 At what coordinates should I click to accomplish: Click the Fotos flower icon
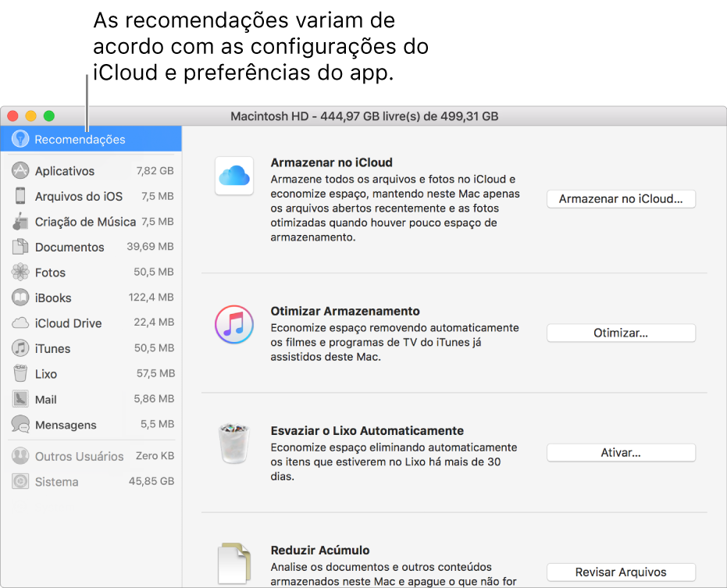click(x=20, y=272)
